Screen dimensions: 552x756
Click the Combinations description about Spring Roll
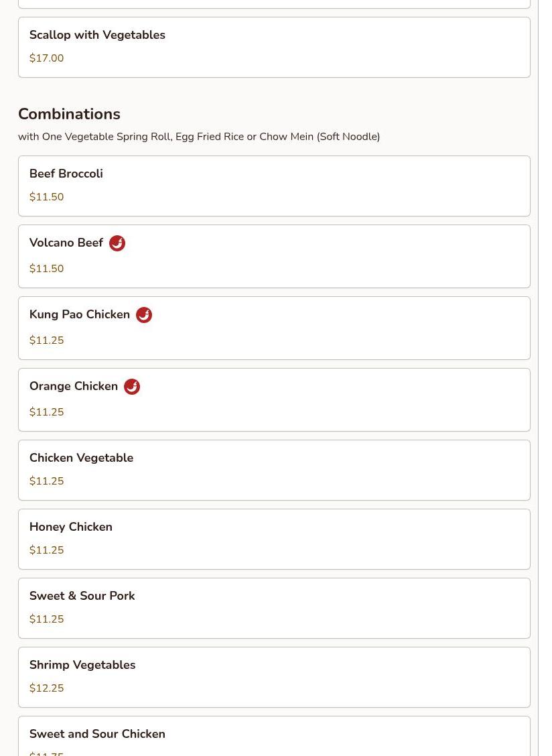(199, 137)
